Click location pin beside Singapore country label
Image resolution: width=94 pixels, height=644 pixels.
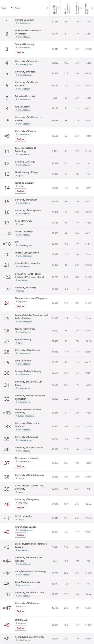[17, 301]
